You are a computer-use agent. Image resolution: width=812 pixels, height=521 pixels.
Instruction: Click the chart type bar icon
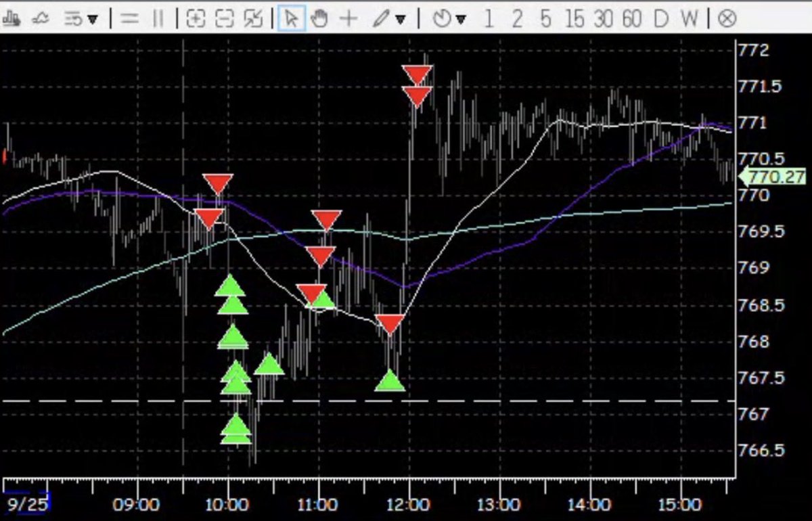12,18
